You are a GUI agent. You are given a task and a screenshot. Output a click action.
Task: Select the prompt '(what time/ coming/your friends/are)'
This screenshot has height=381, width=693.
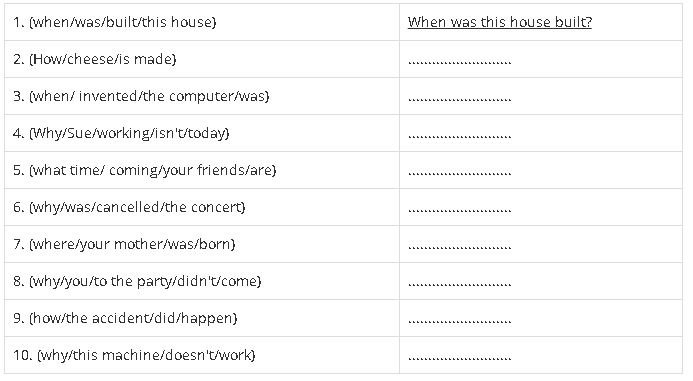[x=152, y=170]
